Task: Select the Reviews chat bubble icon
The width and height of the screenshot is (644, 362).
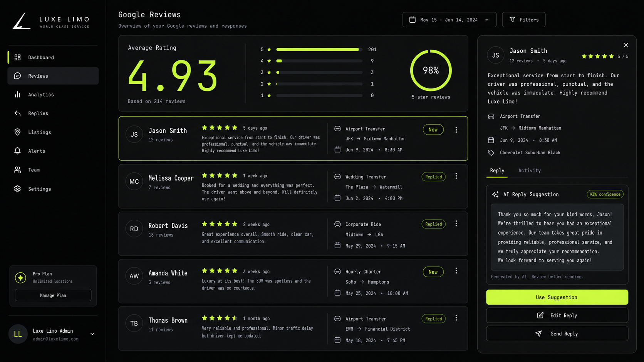Action: pos(17,76)
